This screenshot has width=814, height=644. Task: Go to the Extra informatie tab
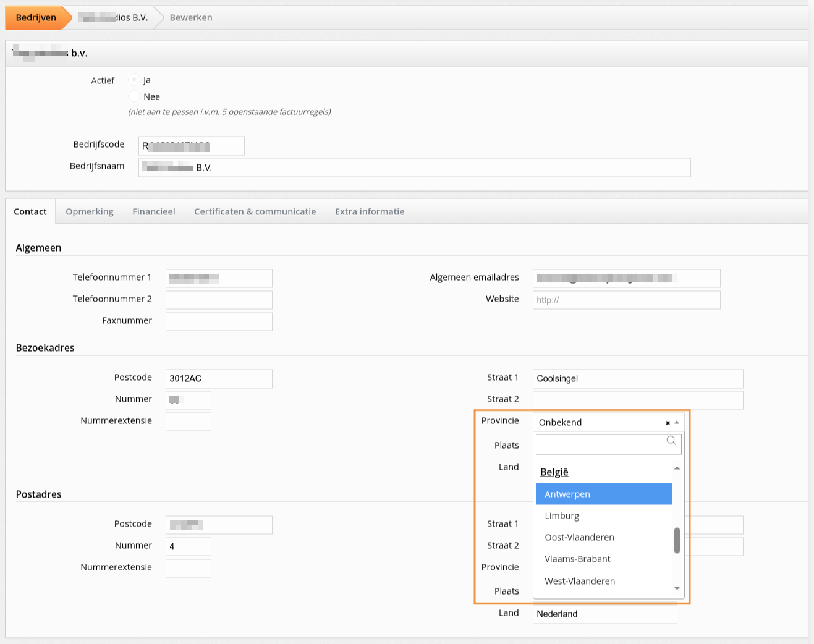(370, 211)
